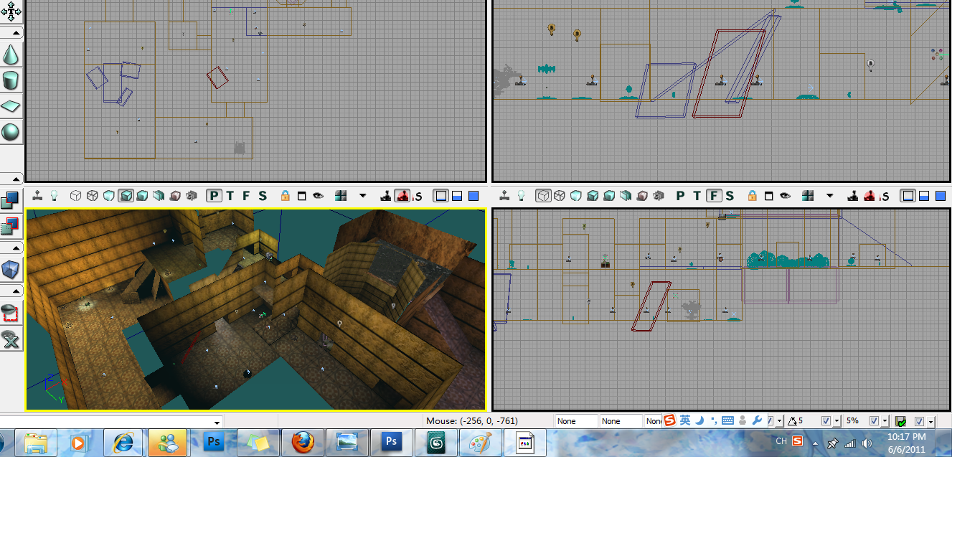This screenshot has height=551, width=980.
Task: Click the crossed-out cylinder button in sidebar
Action: pyautogui.click(x=10, y=339)
